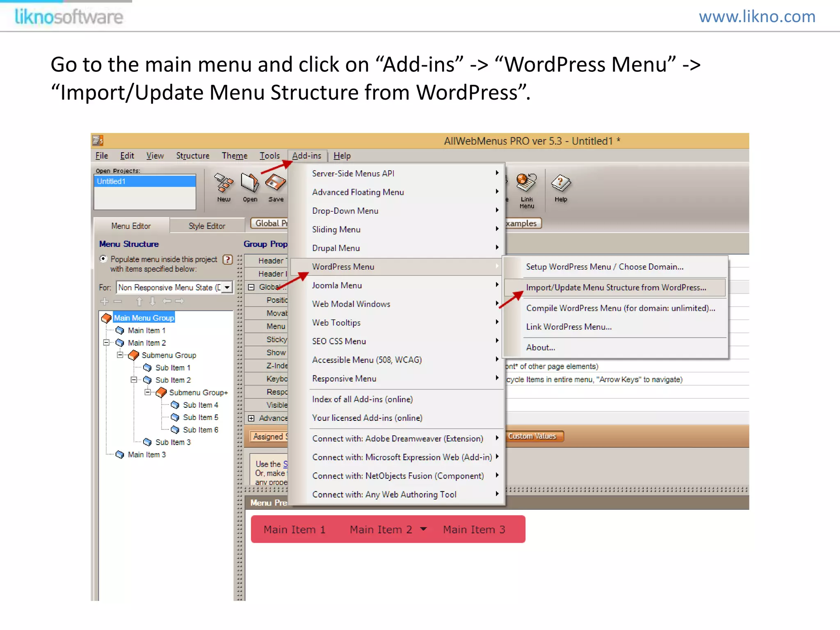840x630 pixels.
Task: Expand the Advanced properties section
Action: coord(251,418)
